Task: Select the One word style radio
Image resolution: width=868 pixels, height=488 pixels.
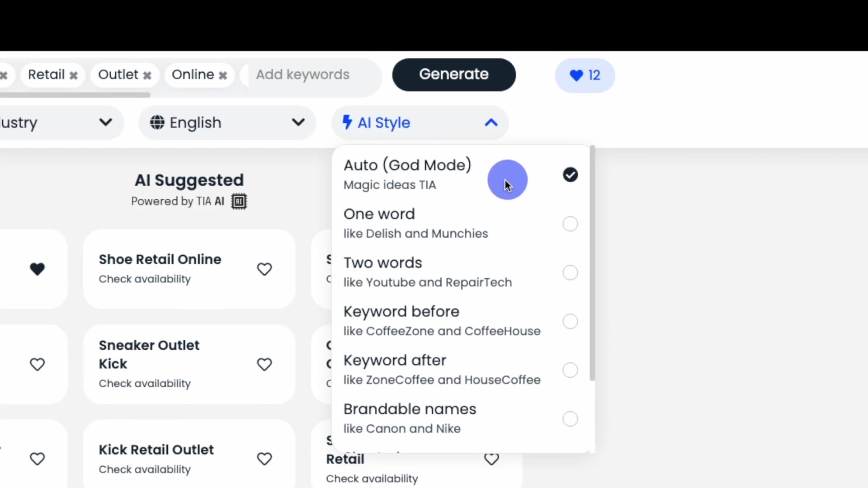Action: click(570, 224)
